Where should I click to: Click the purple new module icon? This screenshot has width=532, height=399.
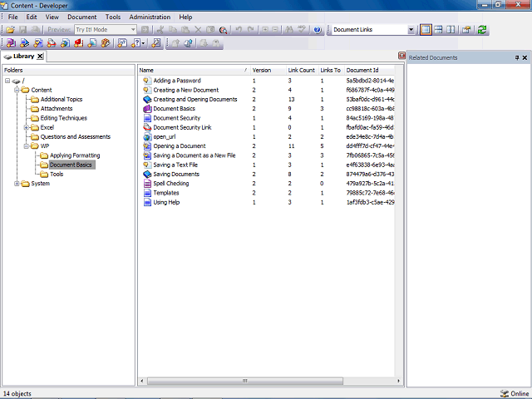(x=11, y=43)
